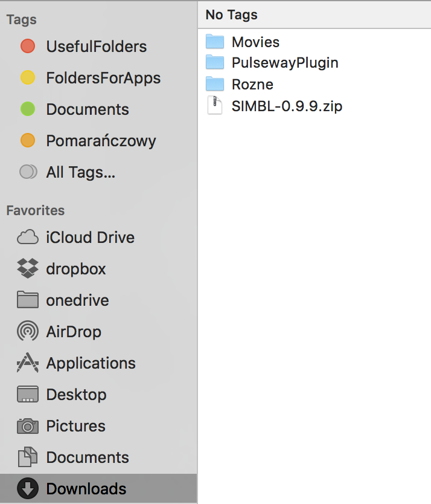Select the PulsewayPlugin folder
The height and width of the screenshot is (504, 431).
click(285, 63)
